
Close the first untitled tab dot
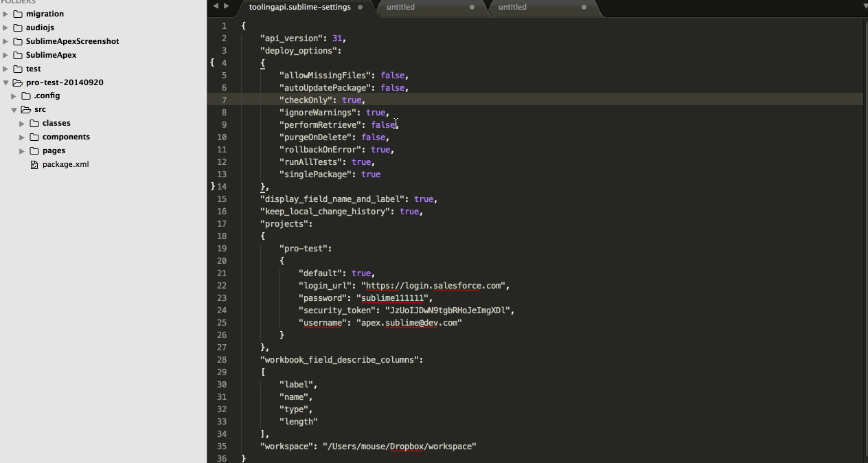click(472, 7)
